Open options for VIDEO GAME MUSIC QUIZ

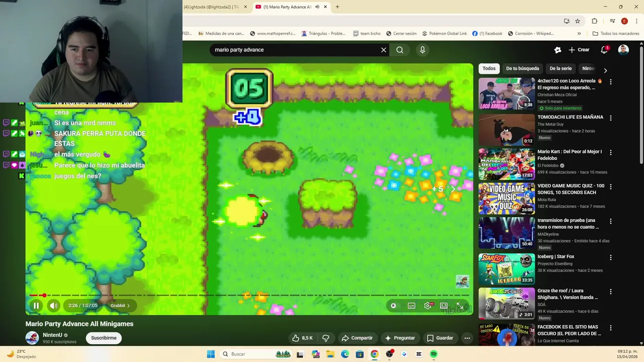(611, 187)
